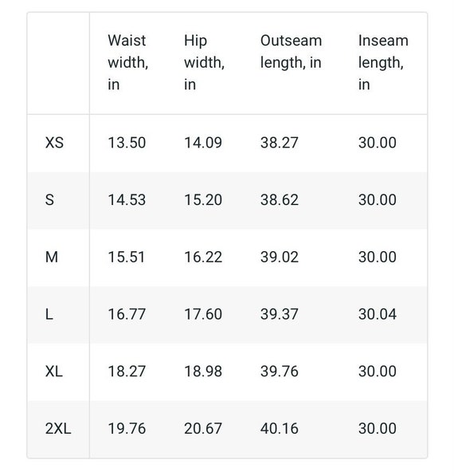Select the XS size row label
The height and width of the screenshot is (476, 454).
[x=54, y=143]
